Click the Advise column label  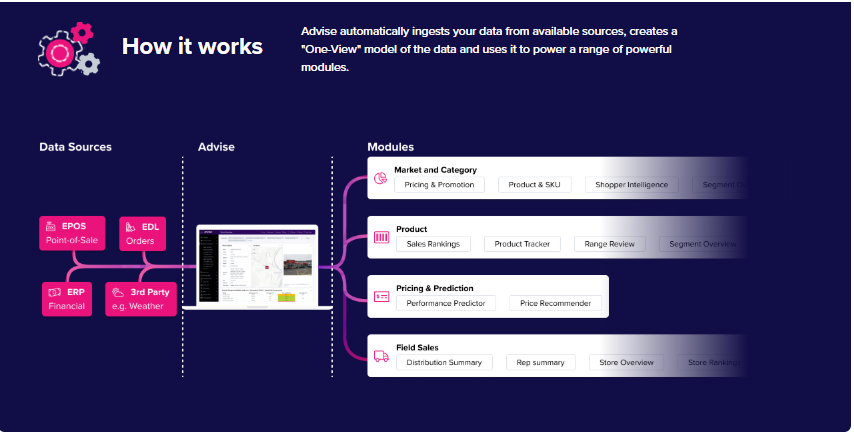(x=216, y=147)
